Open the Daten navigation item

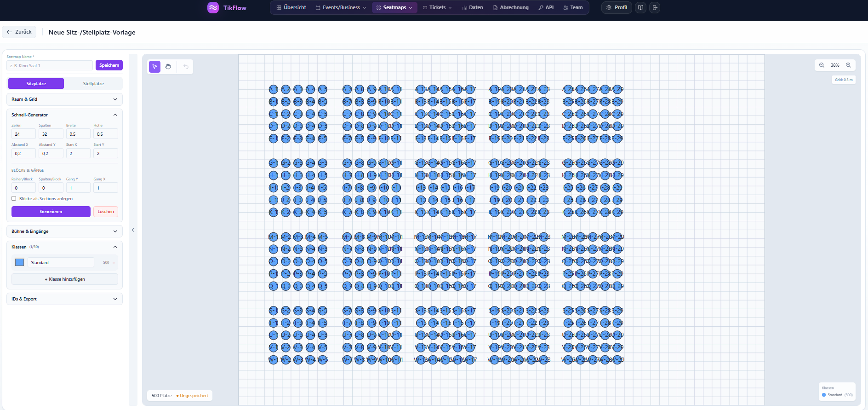[473, 8]
